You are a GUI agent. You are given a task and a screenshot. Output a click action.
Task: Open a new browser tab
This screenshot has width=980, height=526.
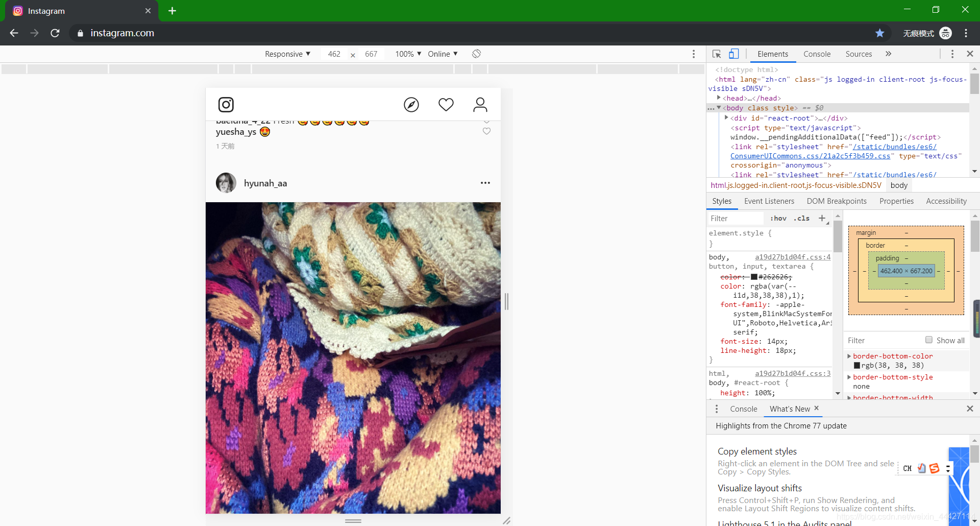tap(172, 11)
